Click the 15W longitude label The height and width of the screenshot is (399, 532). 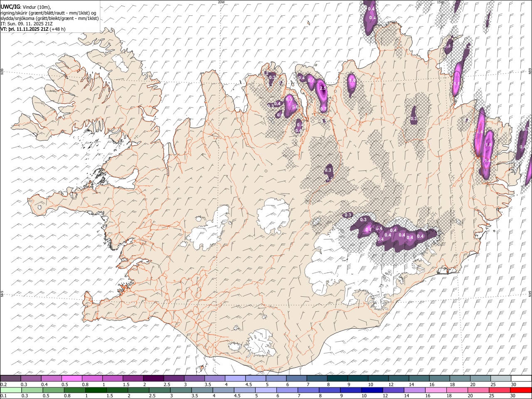440,2
